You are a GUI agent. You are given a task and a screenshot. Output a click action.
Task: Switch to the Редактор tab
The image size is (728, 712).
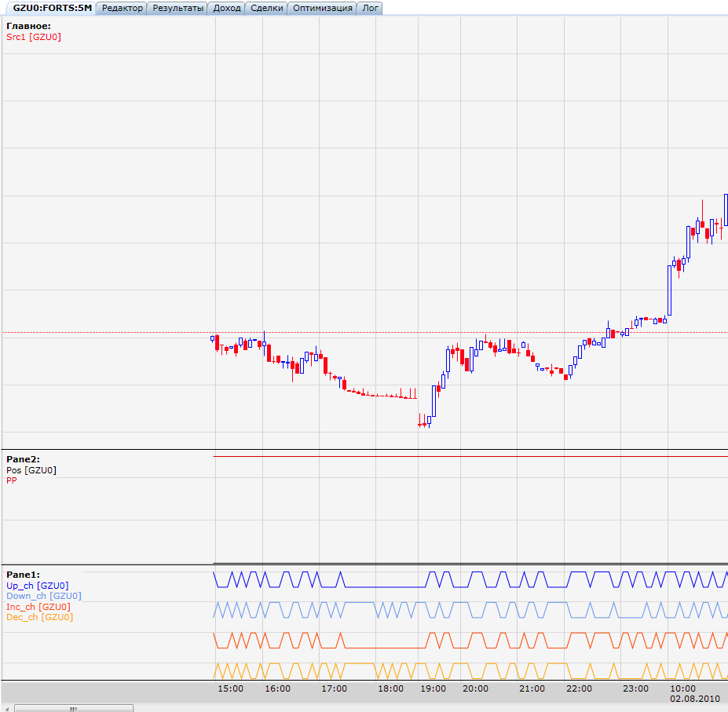[123, 8]
